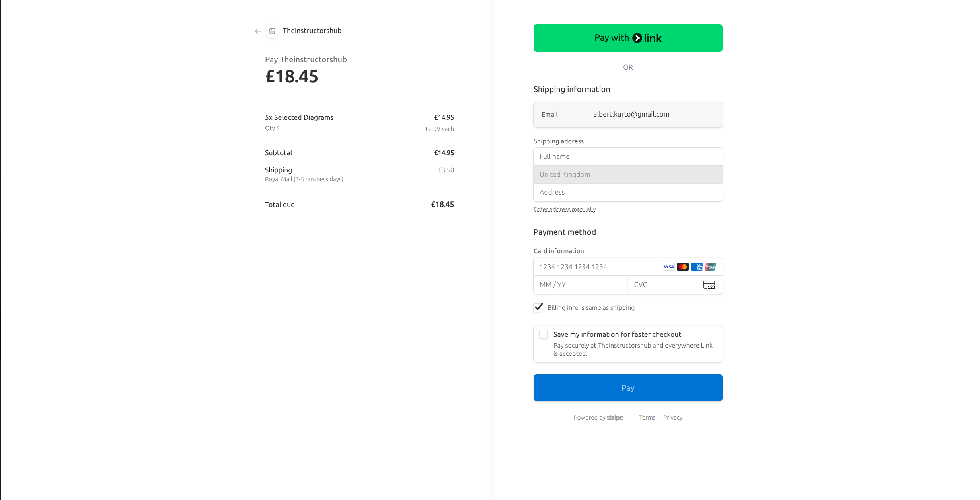
Task: Click the Visa card brand icon
Action: 669,267
